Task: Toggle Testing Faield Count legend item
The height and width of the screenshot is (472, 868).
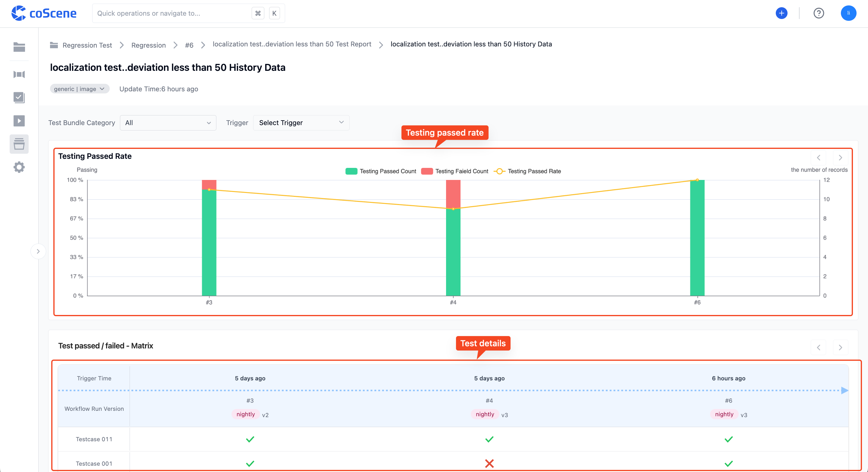Action: click(x=454, y=171)
